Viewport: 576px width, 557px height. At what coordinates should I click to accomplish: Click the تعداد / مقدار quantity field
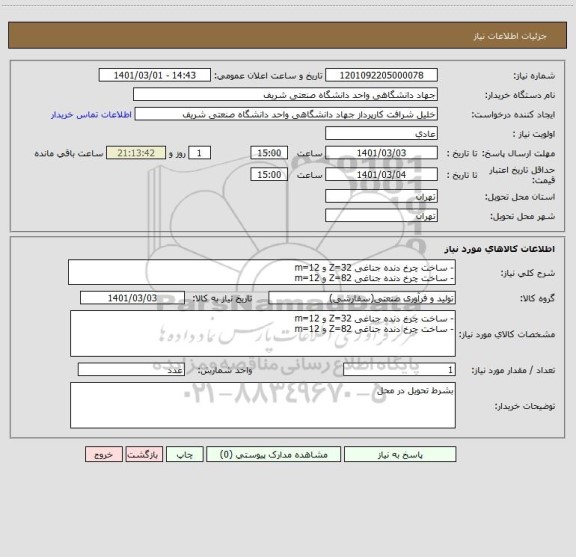click(399, 370)
